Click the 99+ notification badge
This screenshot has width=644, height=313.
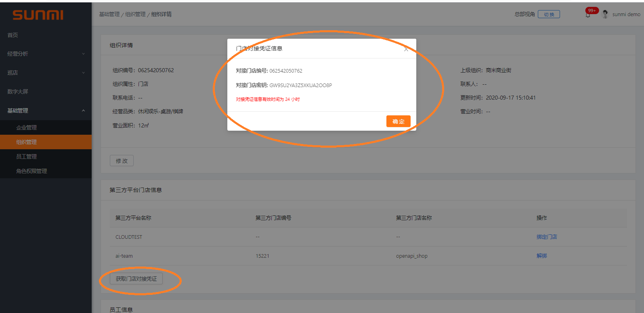(592, 10)
